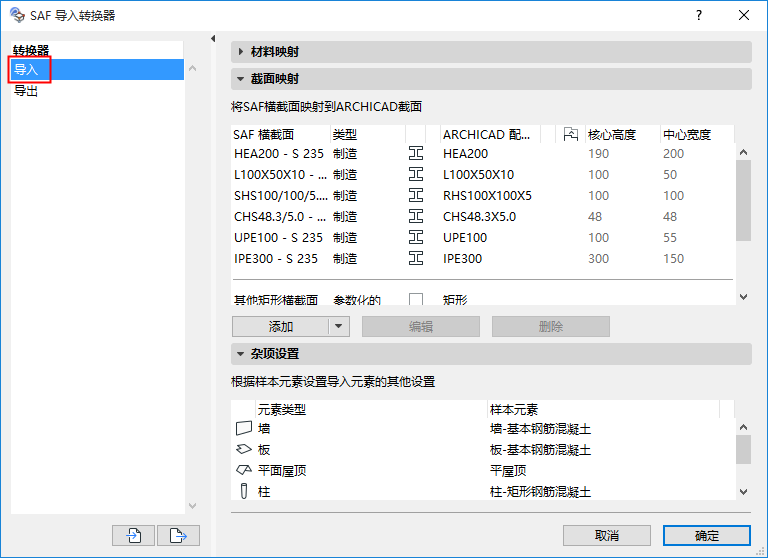Click the rectangle icon in 其他矩形横截面 row
768x558 pixels.
416,299
